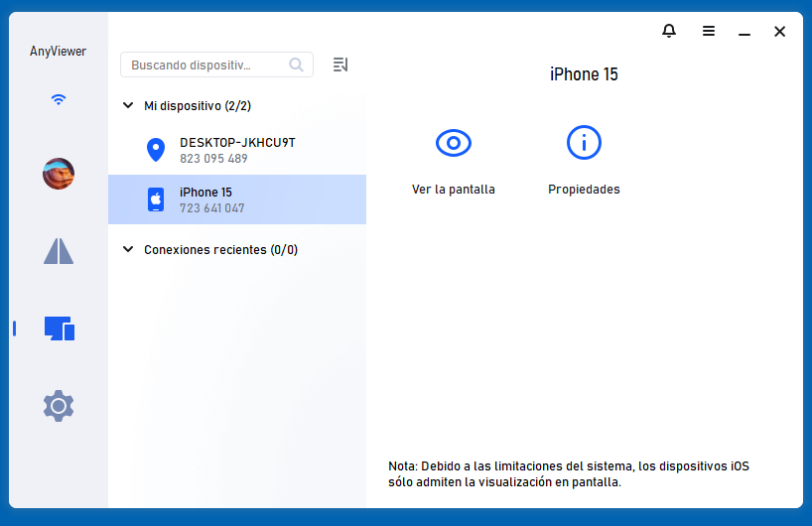Select the devices tab in sidebar
The height and width of the screenshot is (526, 812).
[60, 329]
